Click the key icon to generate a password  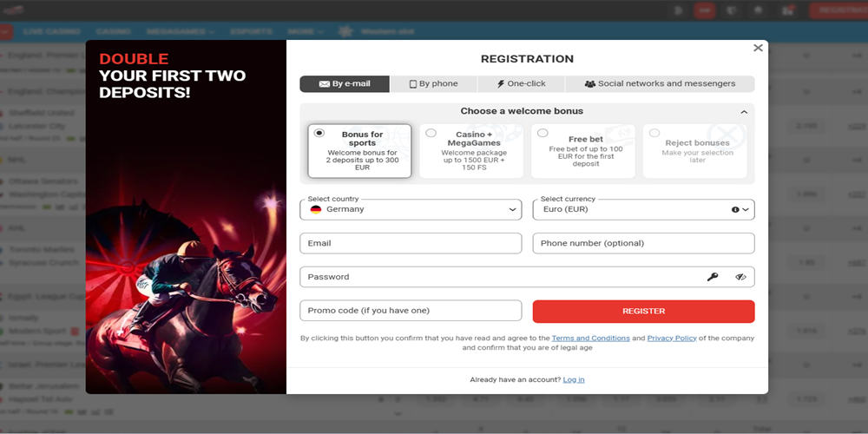click(713, 277)
